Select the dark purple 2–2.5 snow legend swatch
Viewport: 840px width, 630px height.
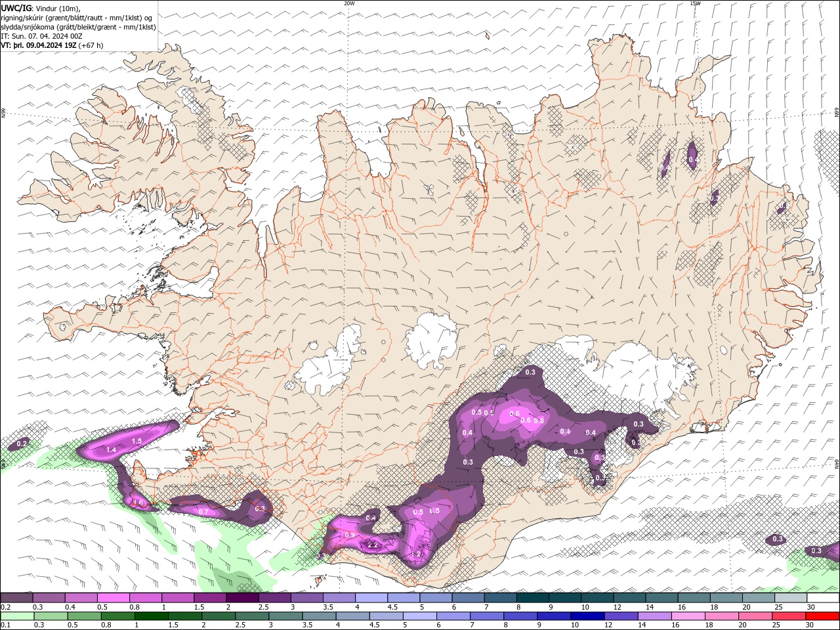pos(242,598)
